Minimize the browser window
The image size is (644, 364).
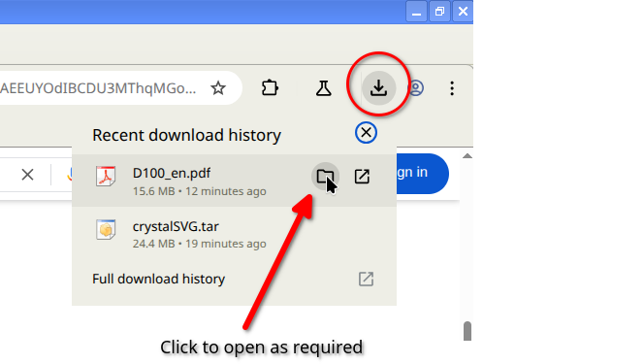click(x=416, y=12)
